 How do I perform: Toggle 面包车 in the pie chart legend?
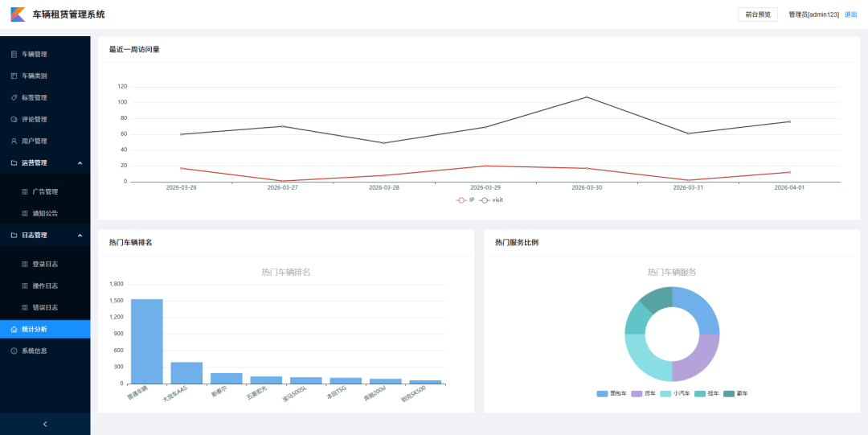[x=612, y=393]
